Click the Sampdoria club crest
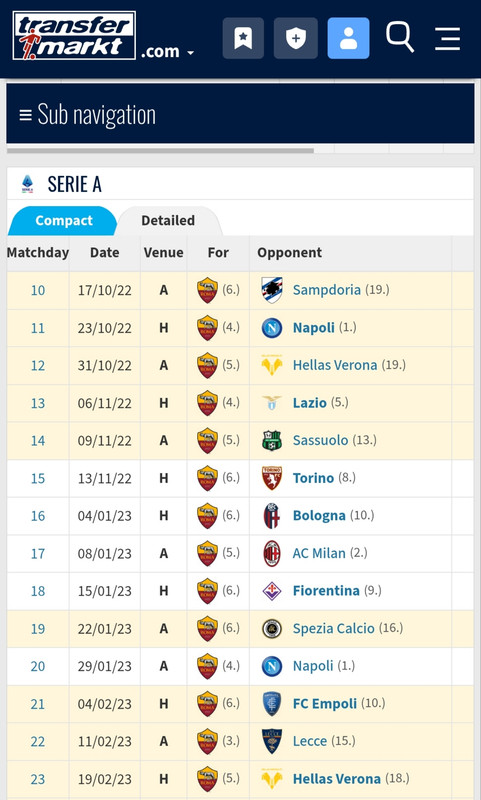 [x=272, y=290]
